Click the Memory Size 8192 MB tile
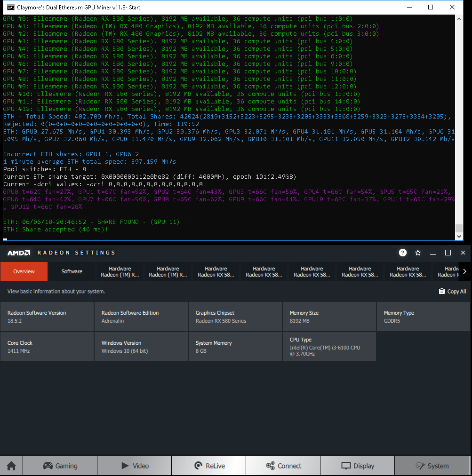Screen dimensions: 472x476 point(329,317)
